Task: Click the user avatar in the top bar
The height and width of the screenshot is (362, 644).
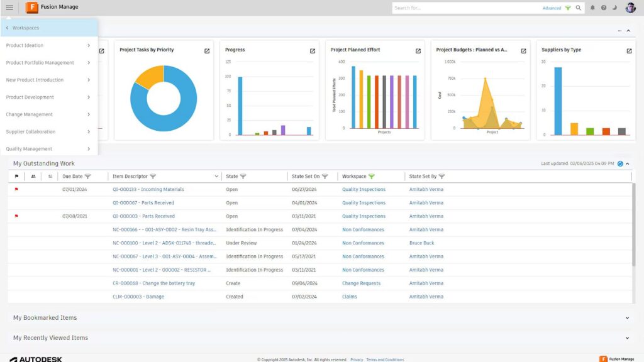Action: click(630, 8)
